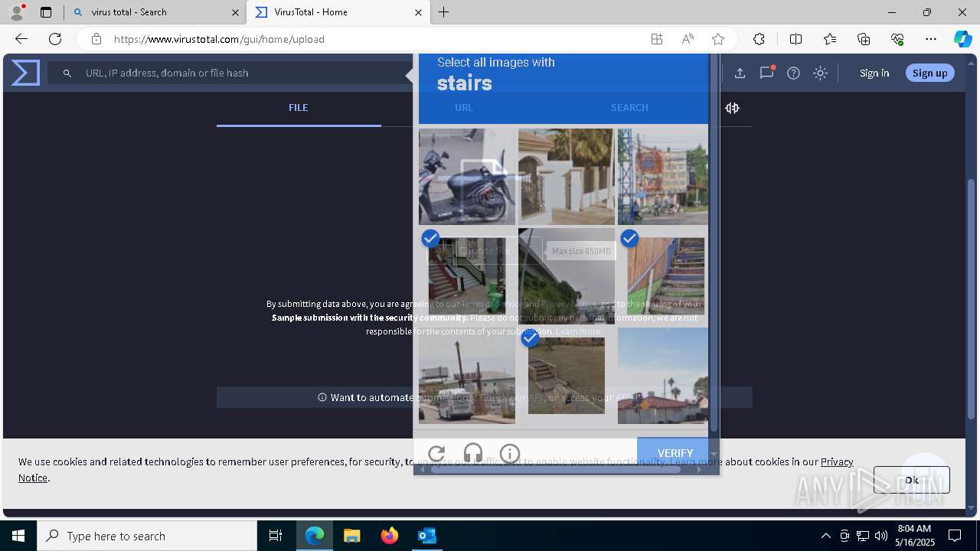Open the notifications comment icon
980x551 pixels.
click(x=766, y=73)
